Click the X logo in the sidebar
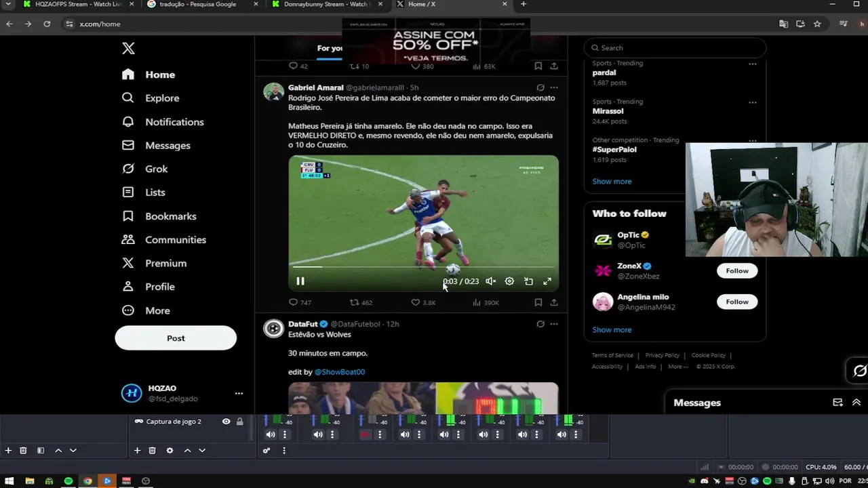 (128, 48)
